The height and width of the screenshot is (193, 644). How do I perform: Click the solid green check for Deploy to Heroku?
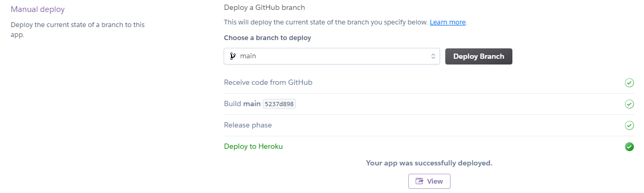(629, 147)
